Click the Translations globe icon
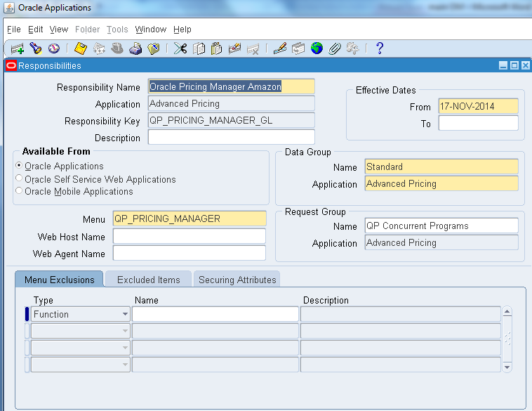Screen dimensions: 532x411 [x=317, y=48]
